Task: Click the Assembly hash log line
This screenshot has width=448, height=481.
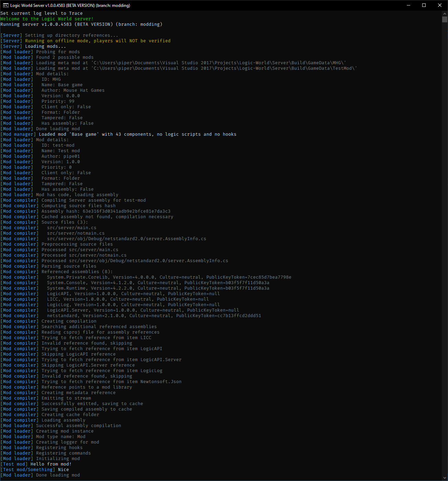Action: 106,211
